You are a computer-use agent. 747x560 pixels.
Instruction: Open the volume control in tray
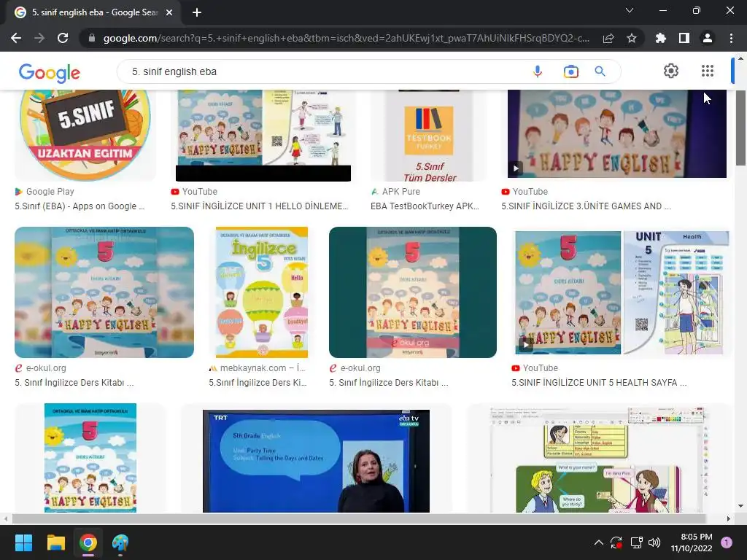click(654, 542)
